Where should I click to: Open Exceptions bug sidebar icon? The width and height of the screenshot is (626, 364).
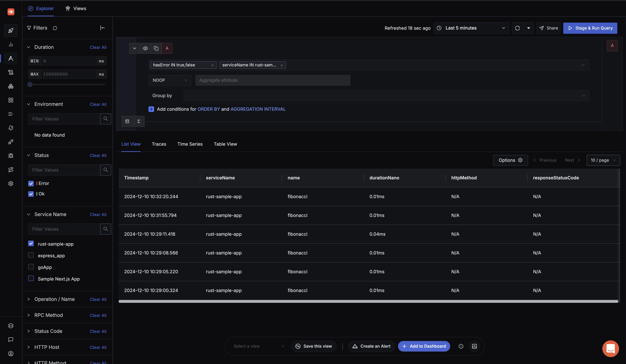coord(11,156)
